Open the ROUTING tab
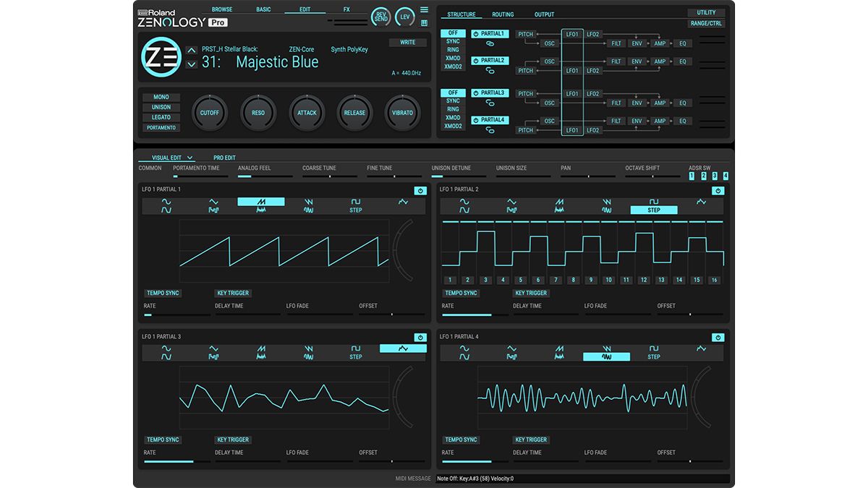The image size is (868, 488). pyautogui.click(x=503, y=13)
